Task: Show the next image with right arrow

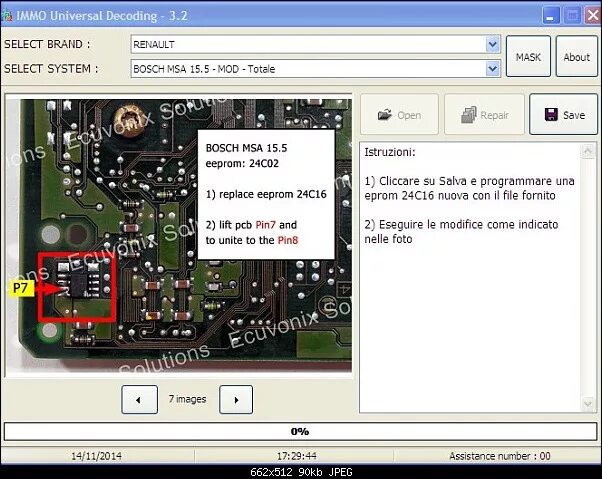Action: (236, 400)
